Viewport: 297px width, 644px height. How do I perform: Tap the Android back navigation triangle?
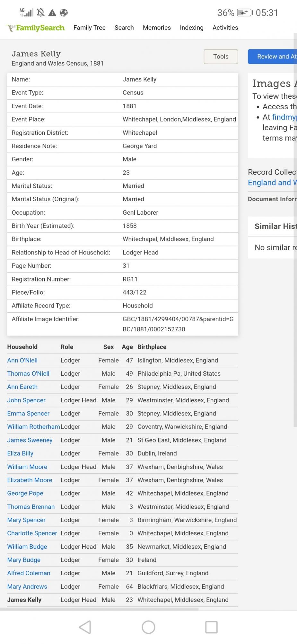click(85, 627)
